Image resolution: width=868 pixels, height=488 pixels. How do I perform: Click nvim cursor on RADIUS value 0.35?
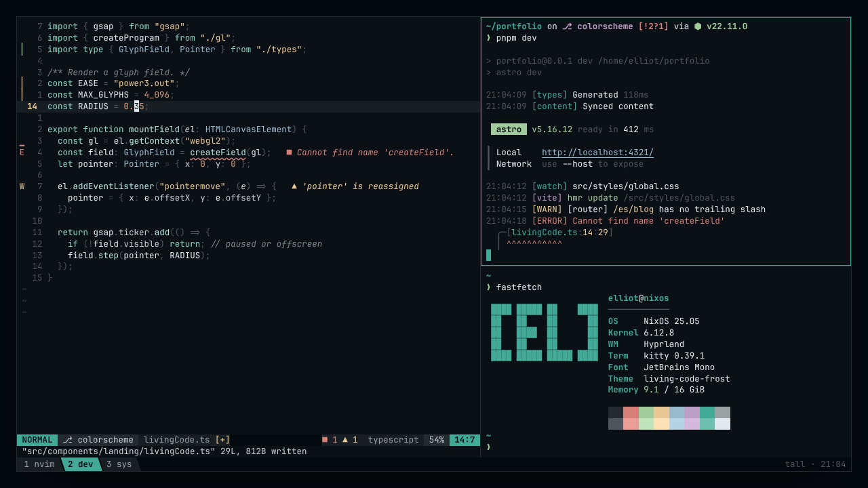[x=136, y=106]
